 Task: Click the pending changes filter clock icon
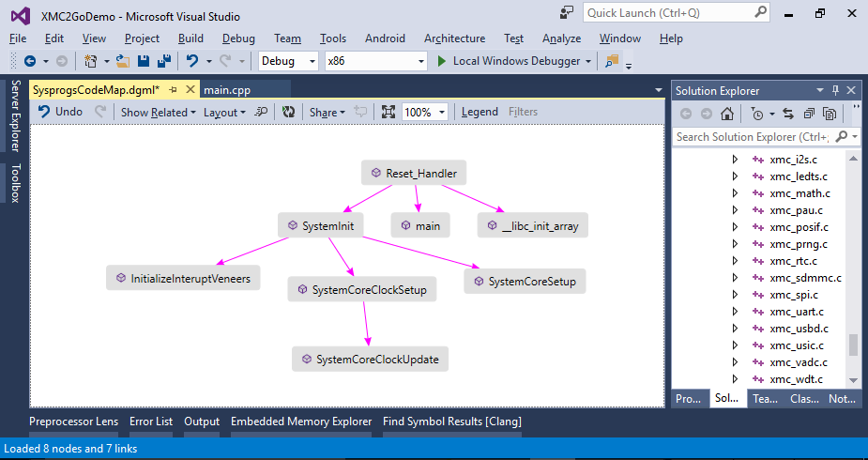756,114
